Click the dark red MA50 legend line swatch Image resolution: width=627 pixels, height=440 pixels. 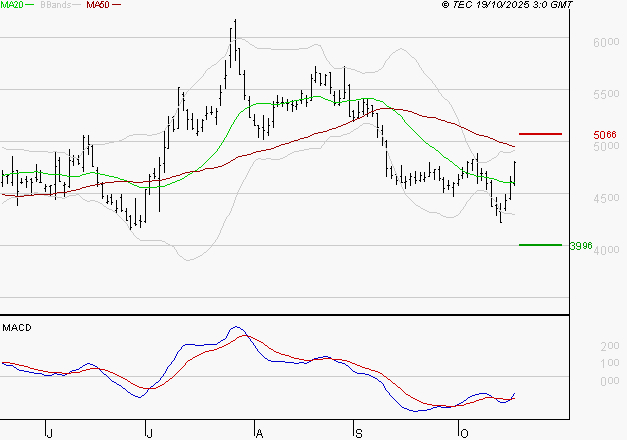pos(117,5)
